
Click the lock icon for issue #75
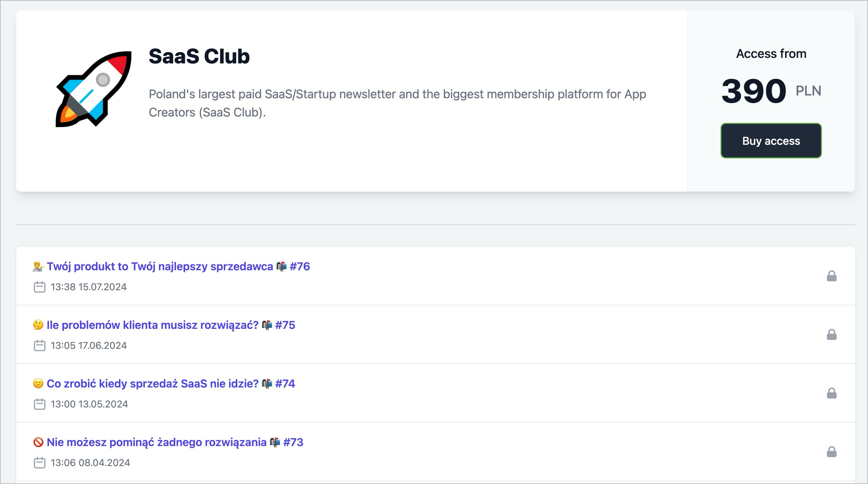click(x=831, y=335)
